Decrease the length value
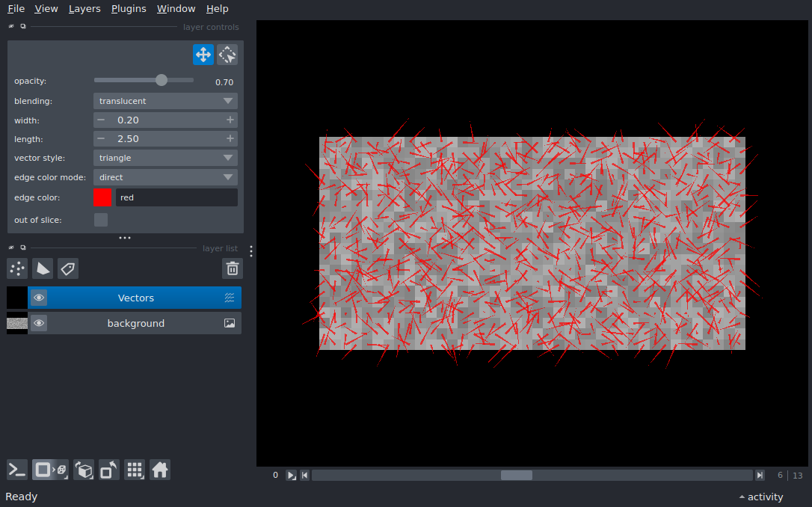Viewport: 812px width, 507px height. point(101,139)
